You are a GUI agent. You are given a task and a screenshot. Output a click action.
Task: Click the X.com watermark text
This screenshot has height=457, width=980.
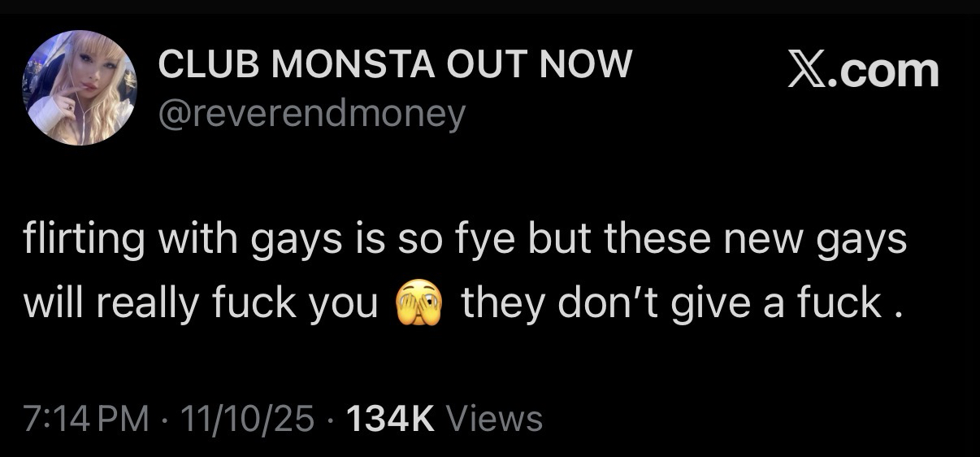click(864, 71)
